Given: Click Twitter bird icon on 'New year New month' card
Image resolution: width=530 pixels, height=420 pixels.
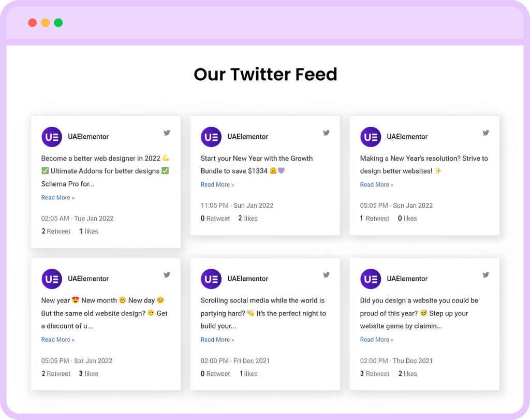Looking at the screenshot, I should pos(167,275).
